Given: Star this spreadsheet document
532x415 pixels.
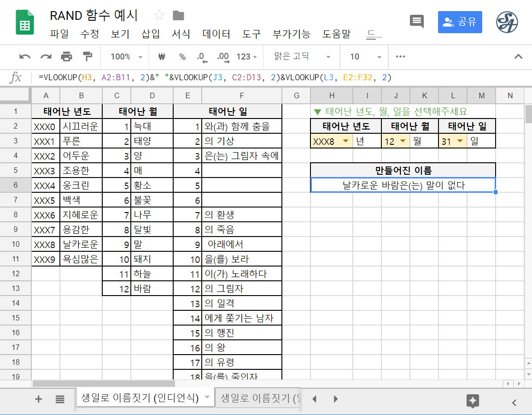Looking at the screenshot, I should [x=159, y=16].
